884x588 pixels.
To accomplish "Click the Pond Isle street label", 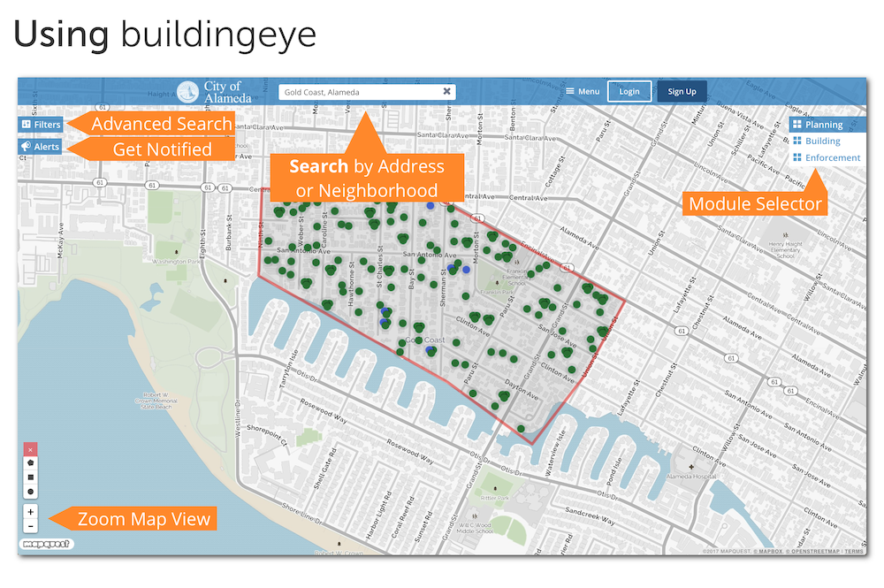I will tap(613, 470).
